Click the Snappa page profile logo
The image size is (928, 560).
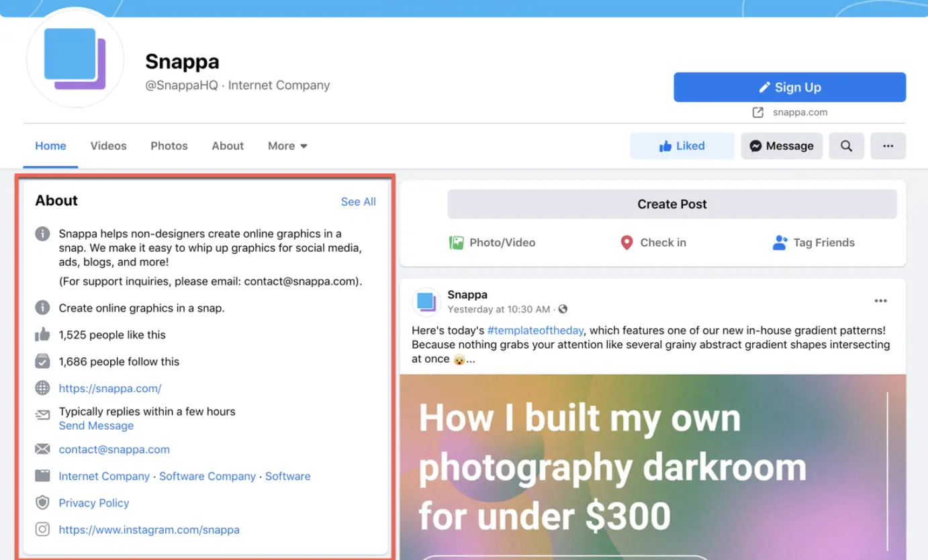(75, 58)
